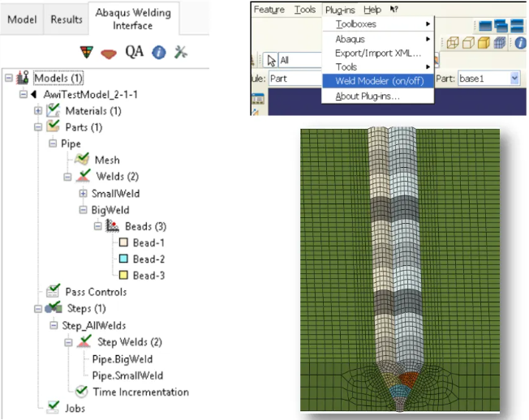Expand the Materials node
Viewport: 529px width, 420px height.
click(38, 110)
